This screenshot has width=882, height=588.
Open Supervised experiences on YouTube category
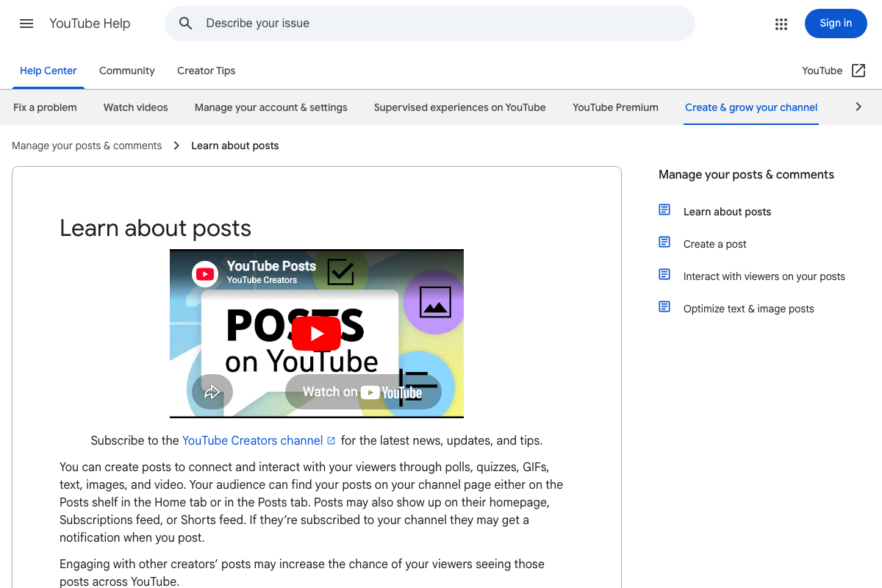pyautogui.click(x=460, y=107)
